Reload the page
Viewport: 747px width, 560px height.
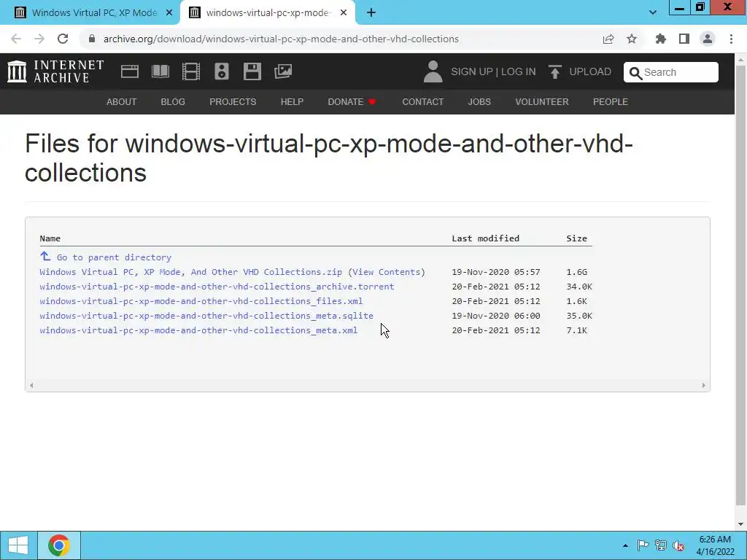coord(63,39)
